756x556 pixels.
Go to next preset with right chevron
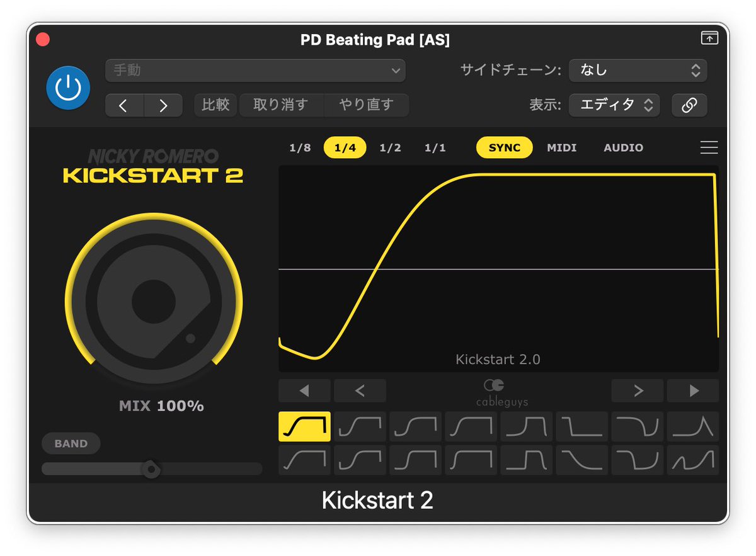(163, 106)
